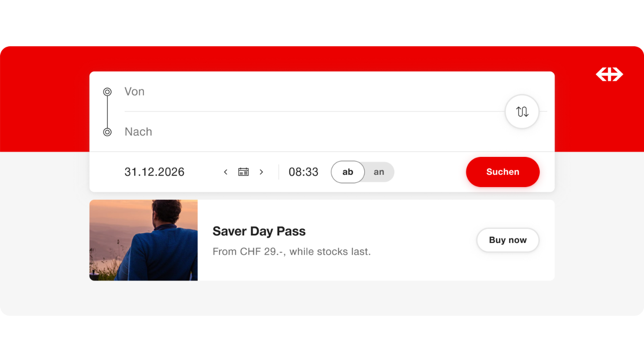The width and height of the screenshot is (644, 362).
Task: Swap origin and destination stations
Action: coord(522,112)
